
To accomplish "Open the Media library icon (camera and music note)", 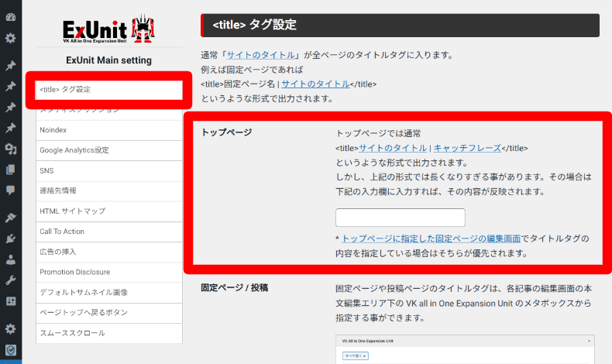I will tap(11, 149).
